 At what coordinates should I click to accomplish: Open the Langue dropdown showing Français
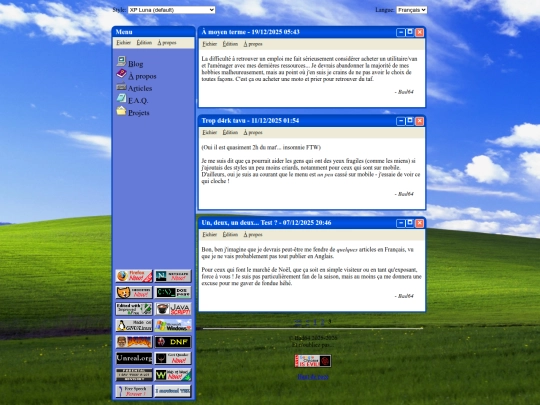pyautogui.click(x=412, y=10)
